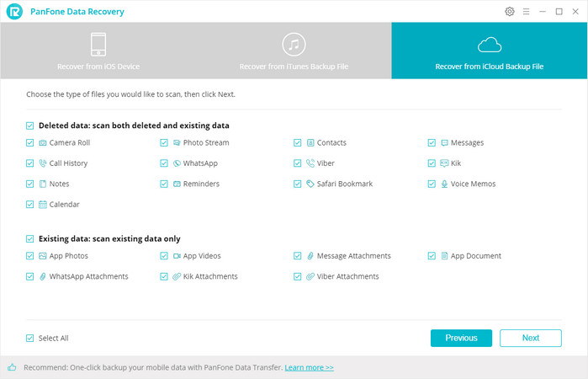Image resolution: width=588 pixels, height=379 pixels.
Task: Click the Previous button
Action: [461, 338]
